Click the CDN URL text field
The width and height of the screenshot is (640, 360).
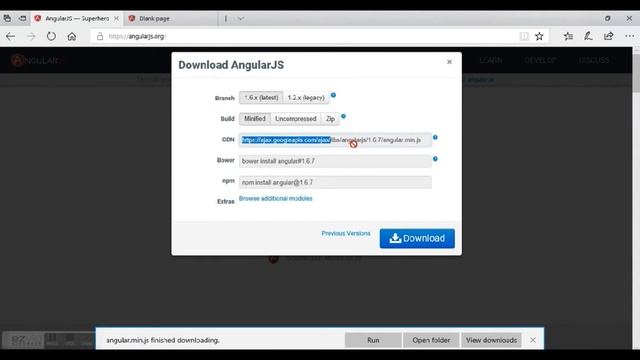335,140
